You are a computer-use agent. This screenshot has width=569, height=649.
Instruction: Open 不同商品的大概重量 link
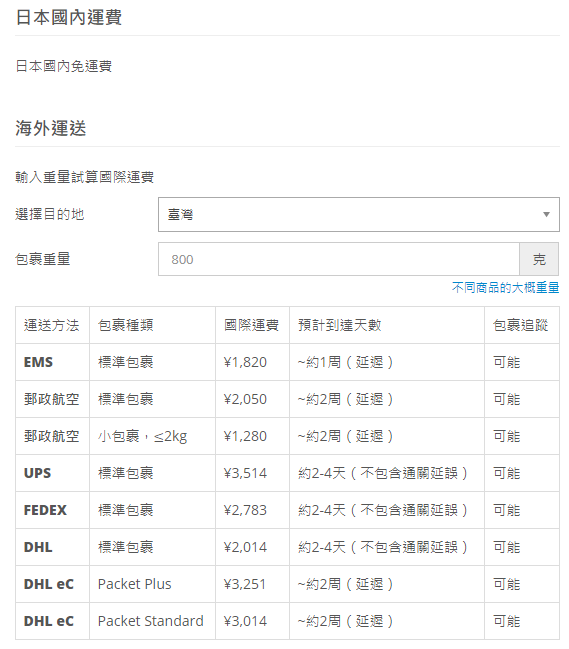[x=505, y=287]
